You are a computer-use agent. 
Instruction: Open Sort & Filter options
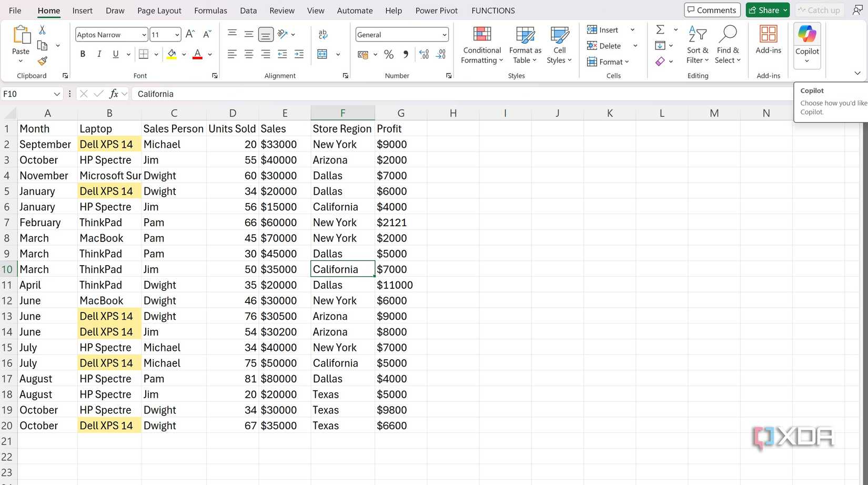[x=698, y=45]
